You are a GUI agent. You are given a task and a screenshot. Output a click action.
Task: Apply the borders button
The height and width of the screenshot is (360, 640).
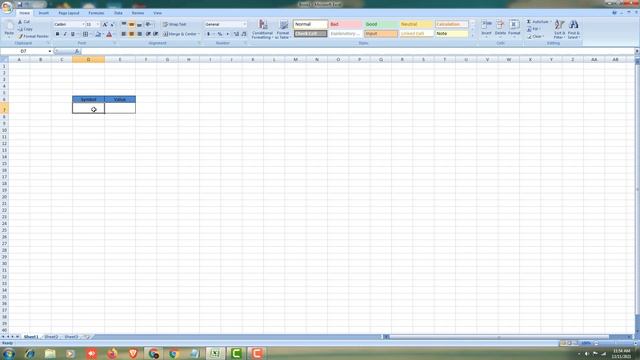point(85,34)
